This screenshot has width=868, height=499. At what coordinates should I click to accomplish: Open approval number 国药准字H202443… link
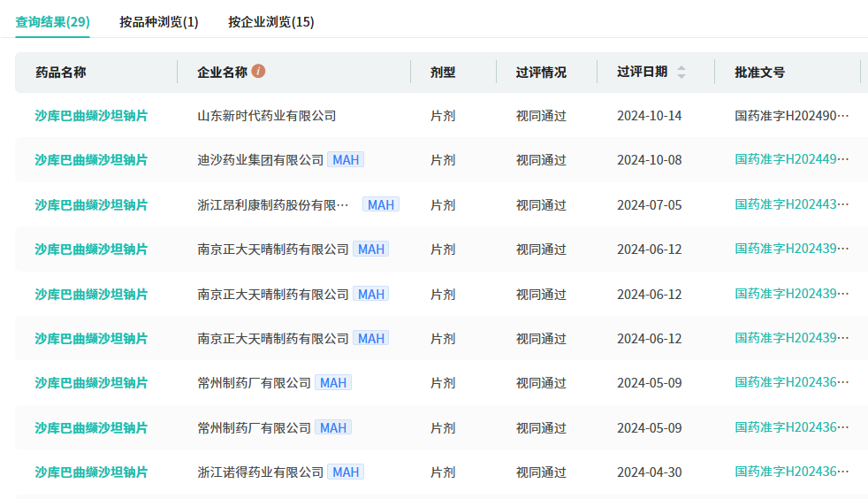792,204
